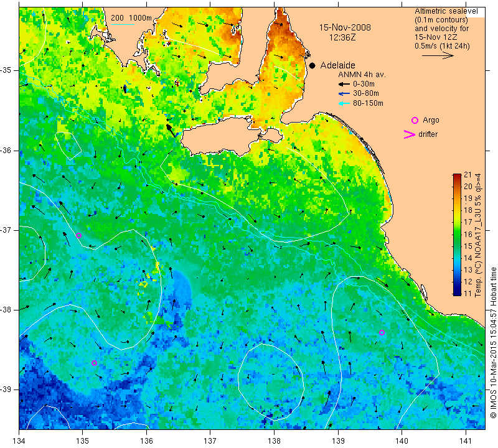Viewport: 498px width, 448px height.
Task: Click the longitude axis label 136
Action: click(146, 441)
